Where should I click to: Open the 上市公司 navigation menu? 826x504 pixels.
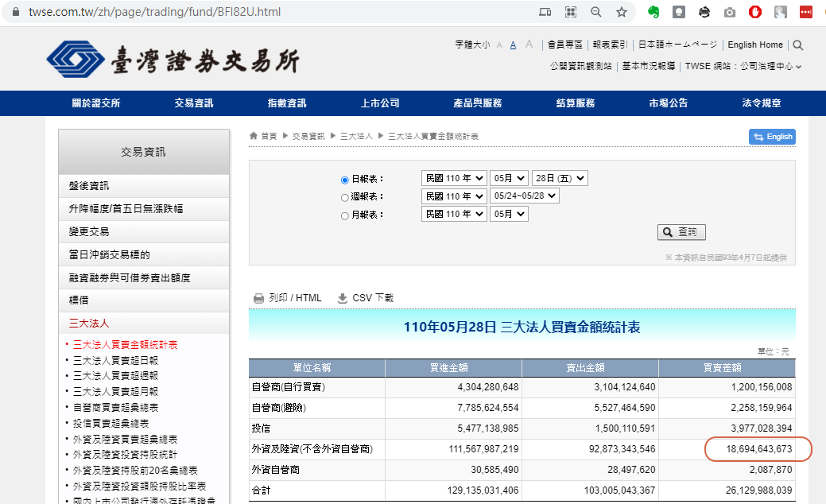click(x=380, y=103)
